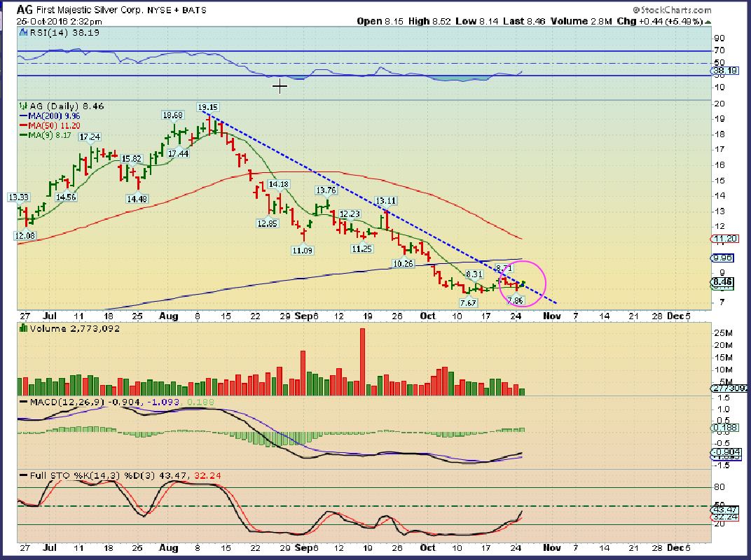Click the 10.26 price label
751x560 pixels.
403,264
